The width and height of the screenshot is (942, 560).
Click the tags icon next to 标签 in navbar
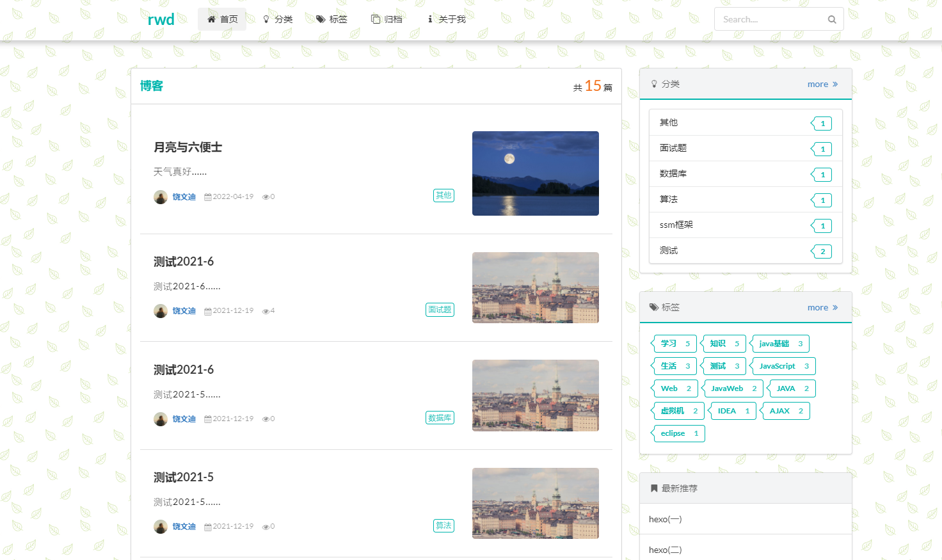click(321, 19)
